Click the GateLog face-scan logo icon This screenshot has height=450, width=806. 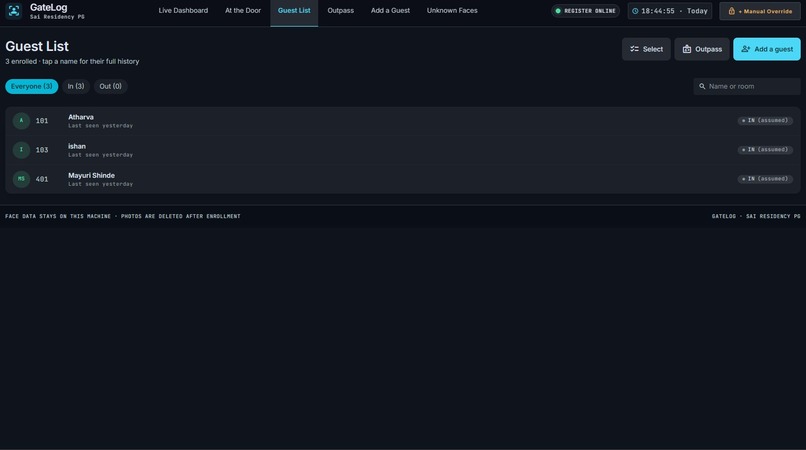tap(14, 11)
